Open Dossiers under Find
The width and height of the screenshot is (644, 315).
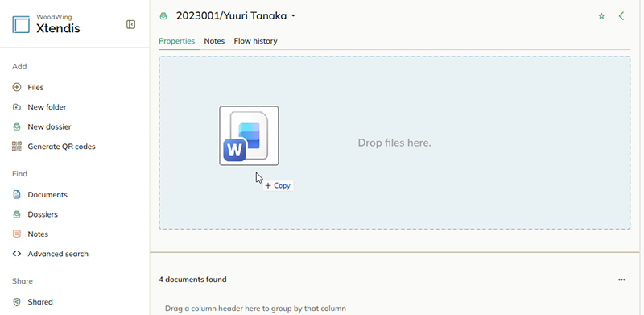[x=43, y=214]
